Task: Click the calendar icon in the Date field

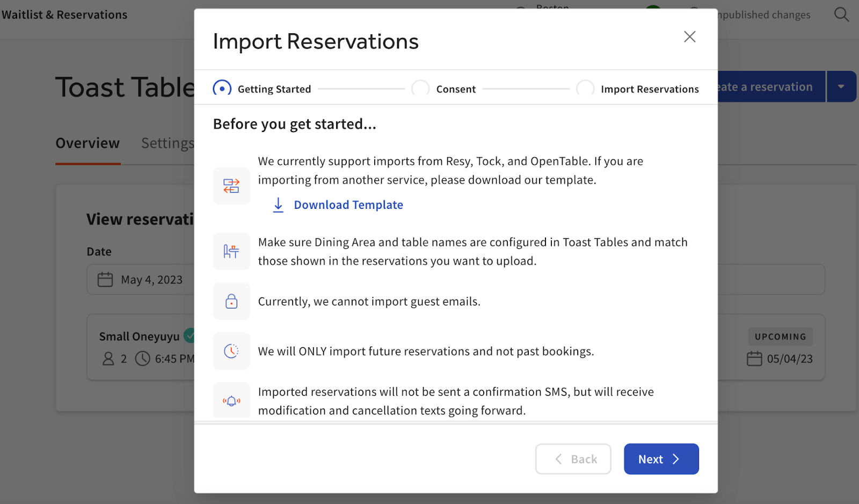Action: 105,279
